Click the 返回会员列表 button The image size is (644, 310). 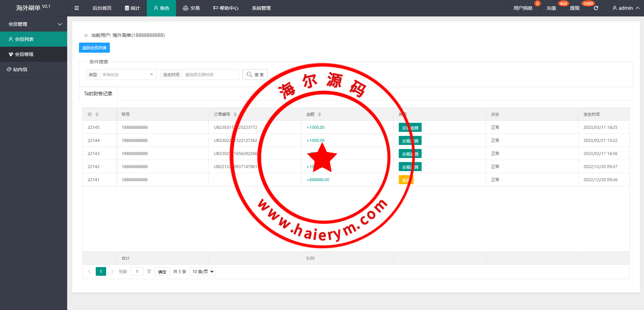point(94,48)
